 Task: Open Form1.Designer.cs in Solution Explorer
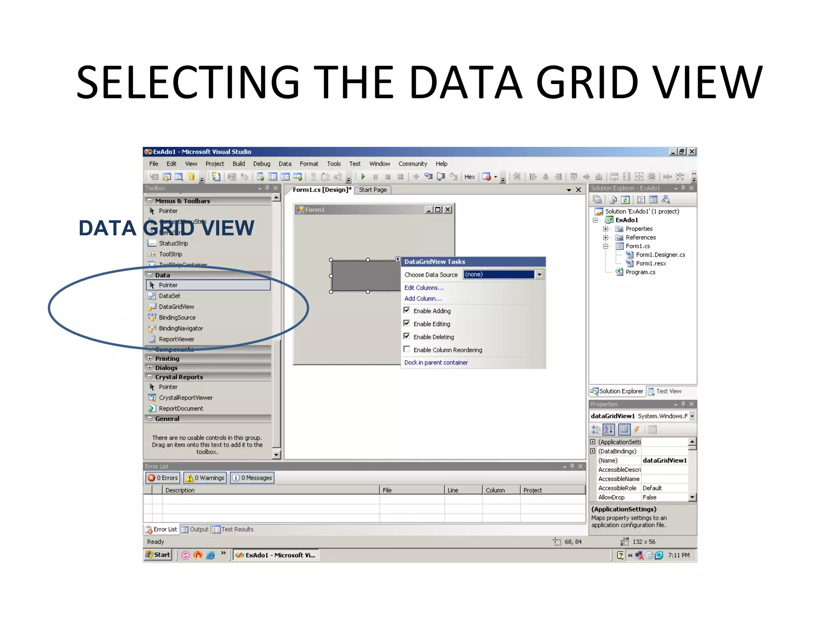[x=660, y=255]
